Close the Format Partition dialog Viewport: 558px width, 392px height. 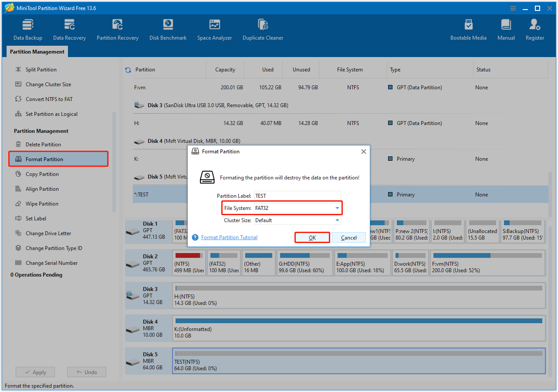[363, 152]
